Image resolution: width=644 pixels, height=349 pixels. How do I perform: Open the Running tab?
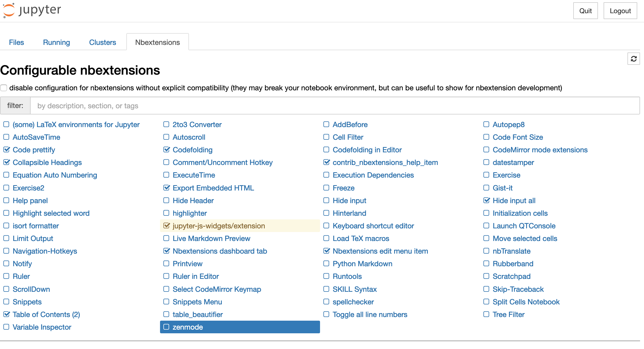[x=56, y=42]
